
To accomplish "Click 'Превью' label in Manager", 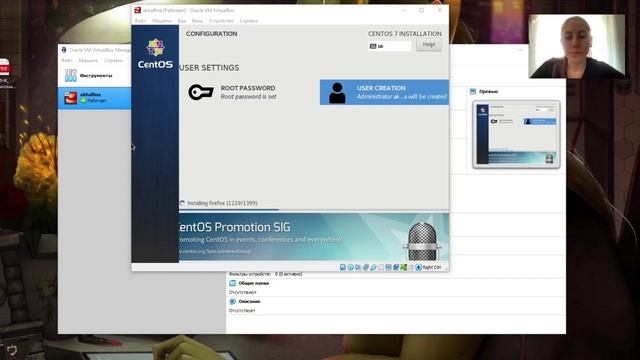I will click(488, 91).
